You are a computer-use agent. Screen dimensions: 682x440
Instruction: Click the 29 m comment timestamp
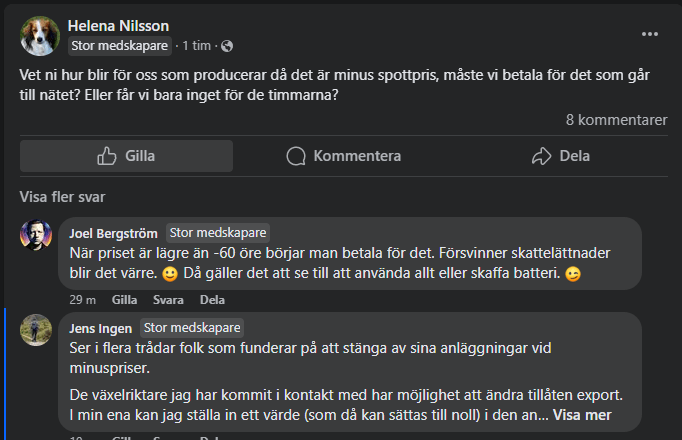tap(82, 299)
